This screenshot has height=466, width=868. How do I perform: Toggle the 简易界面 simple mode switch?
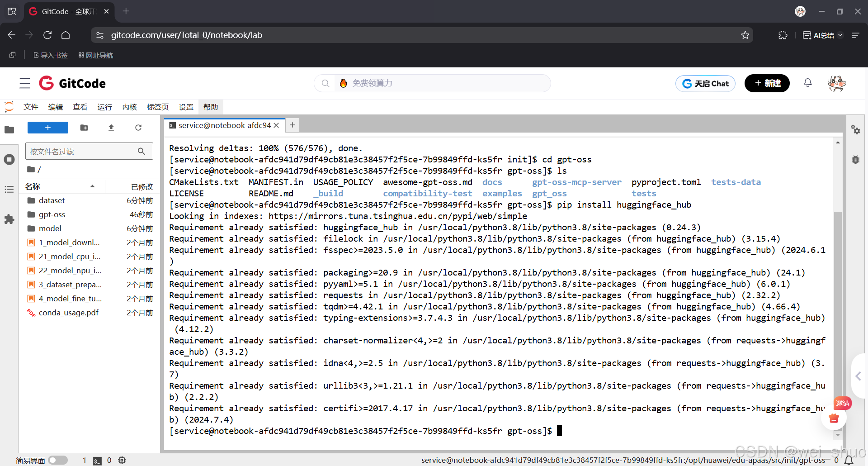click(58, 460)
